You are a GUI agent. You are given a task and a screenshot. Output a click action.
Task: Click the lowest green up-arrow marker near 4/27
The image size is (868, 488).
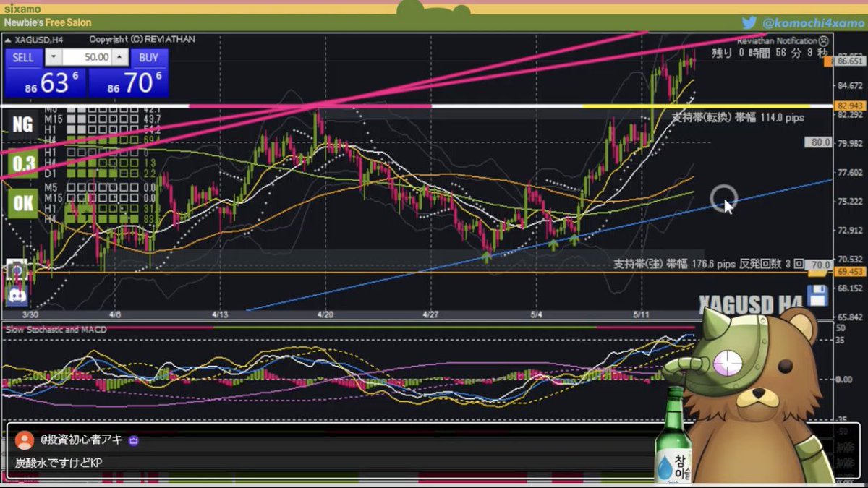tap(488, 257)
